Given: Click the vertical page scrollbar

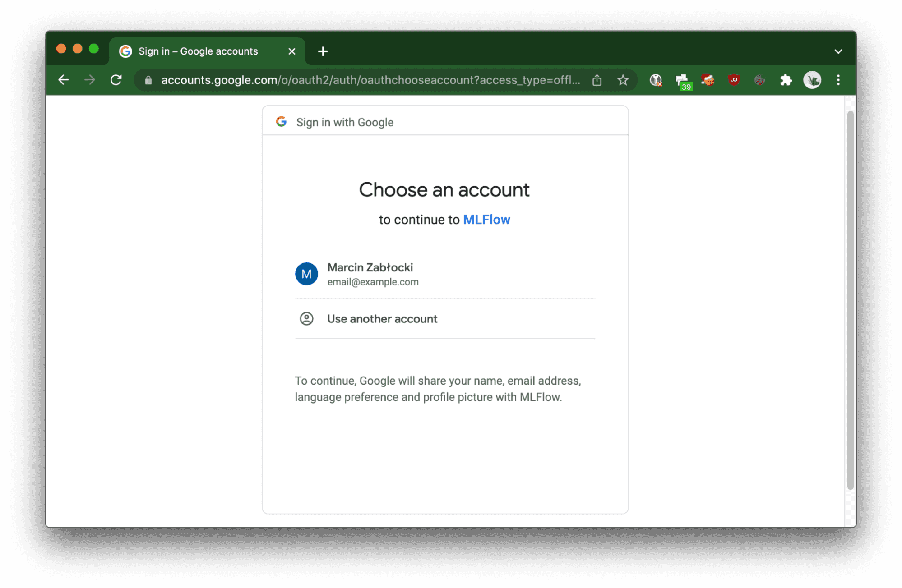Looking at the screenshot, I should [851, 300].
